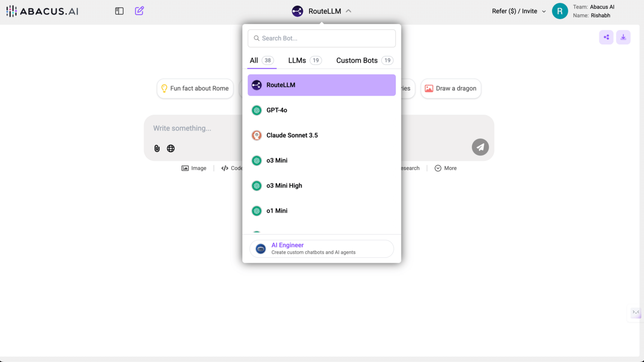Select RouteLLM from the bot list

coord(322,85)
